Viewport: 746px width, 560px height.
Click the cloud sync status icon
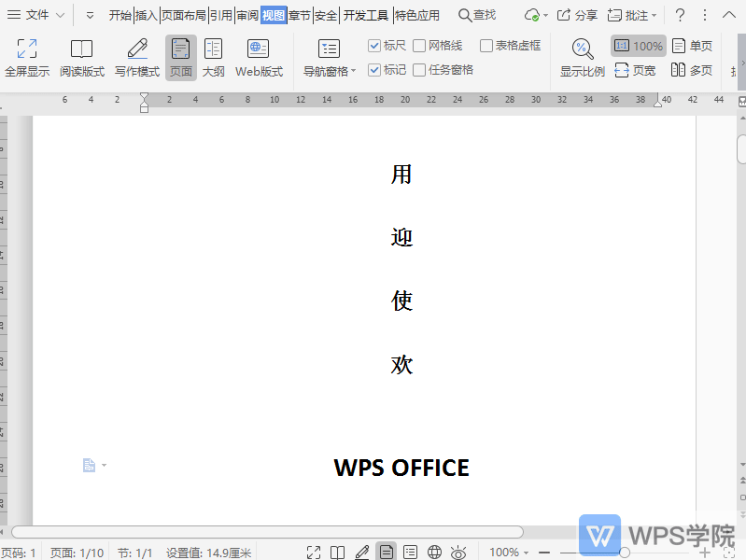(x=531, y=15)
